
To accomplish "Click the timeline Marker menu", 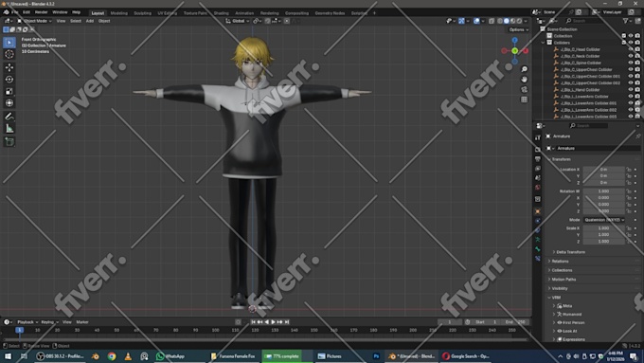I will point(82,322).
